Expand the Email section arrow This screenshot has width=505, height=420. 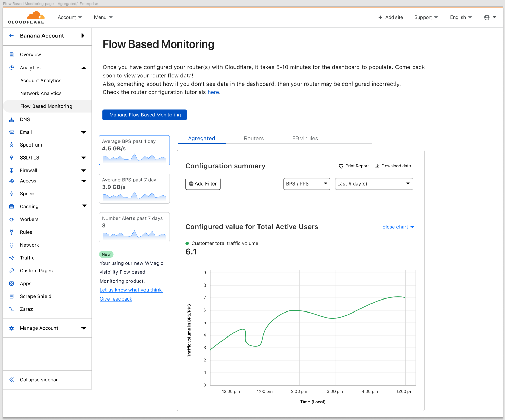[84, 132]
